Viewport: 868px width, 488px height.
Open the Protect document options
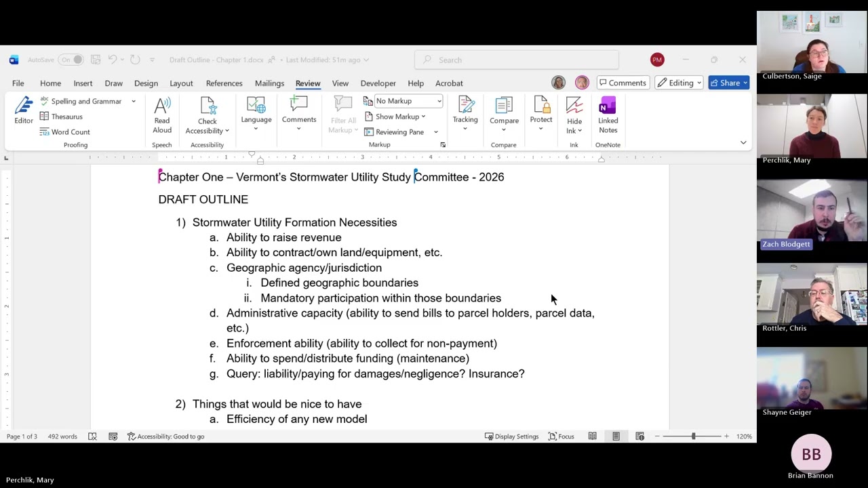[x=541, y=114]
